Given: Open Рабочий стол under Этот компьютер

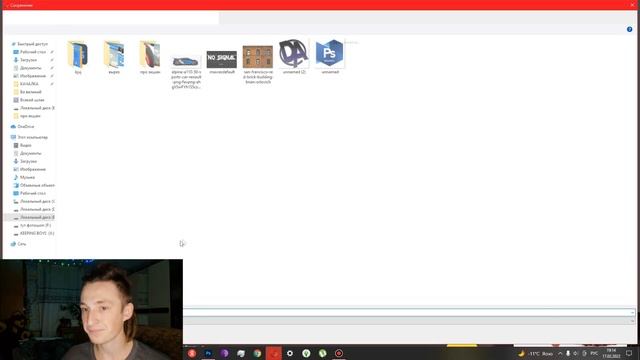Looking at the screenshot, I should tap(30, 193).
